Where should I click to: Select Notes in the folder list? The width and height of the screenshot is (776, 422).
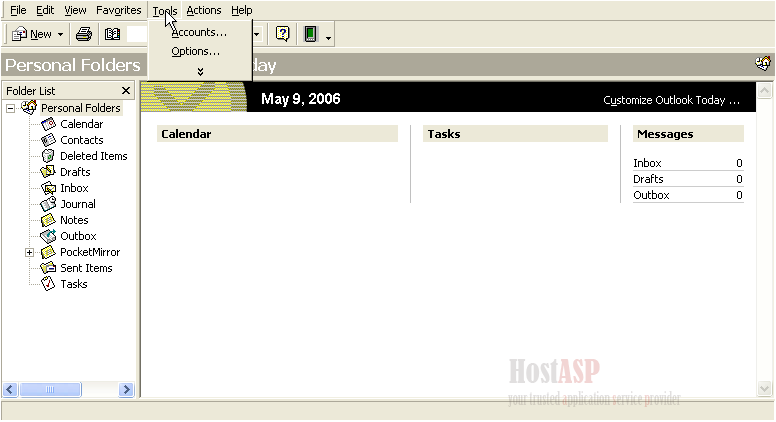tap(74, 220)
